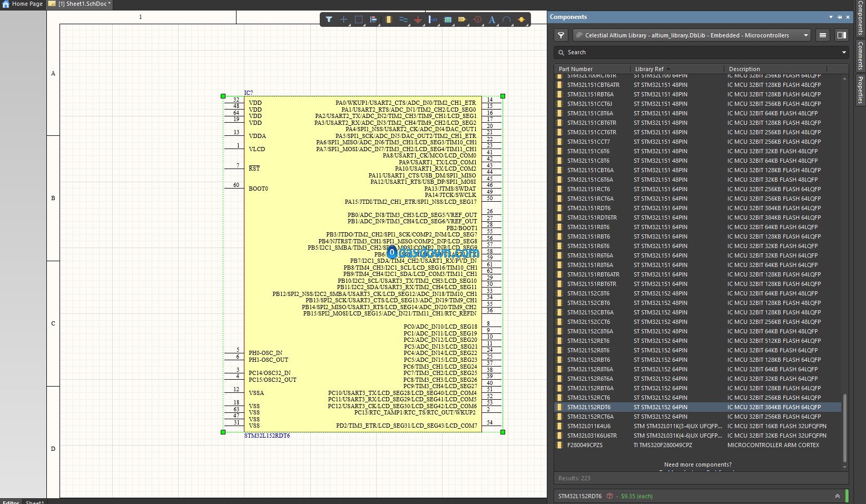The height and width of the screenshot is (504, 866).
Task: Select the STM32L151CBT6ATR part row
Action: pos(698,85)
